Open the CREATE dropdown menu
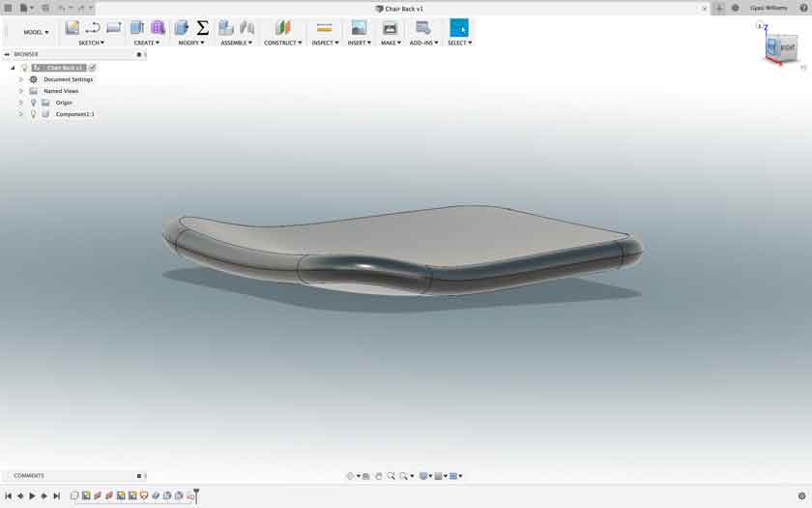This screenshot has height=508, width=812. [147, 43]
